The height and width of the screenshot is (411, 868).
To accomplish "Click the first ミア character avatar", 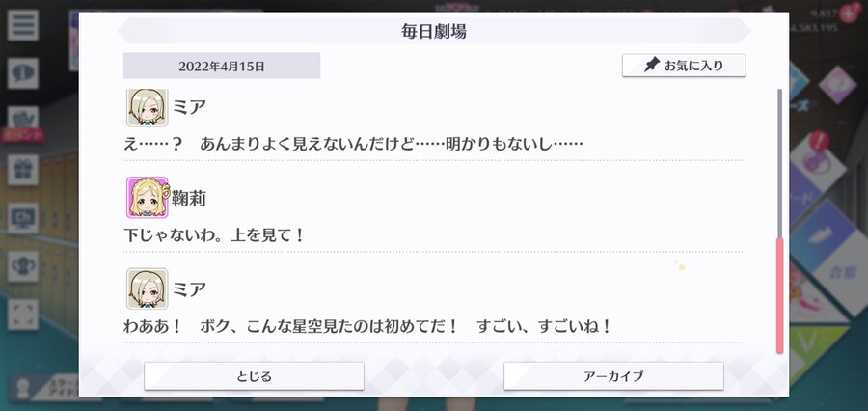I will click(x=148, y=107).
